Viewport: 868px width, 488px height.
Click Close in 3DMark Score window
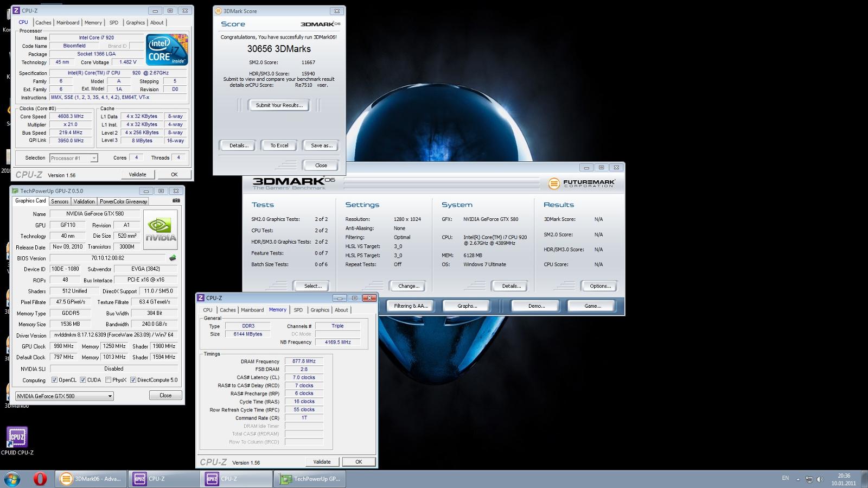321,166
